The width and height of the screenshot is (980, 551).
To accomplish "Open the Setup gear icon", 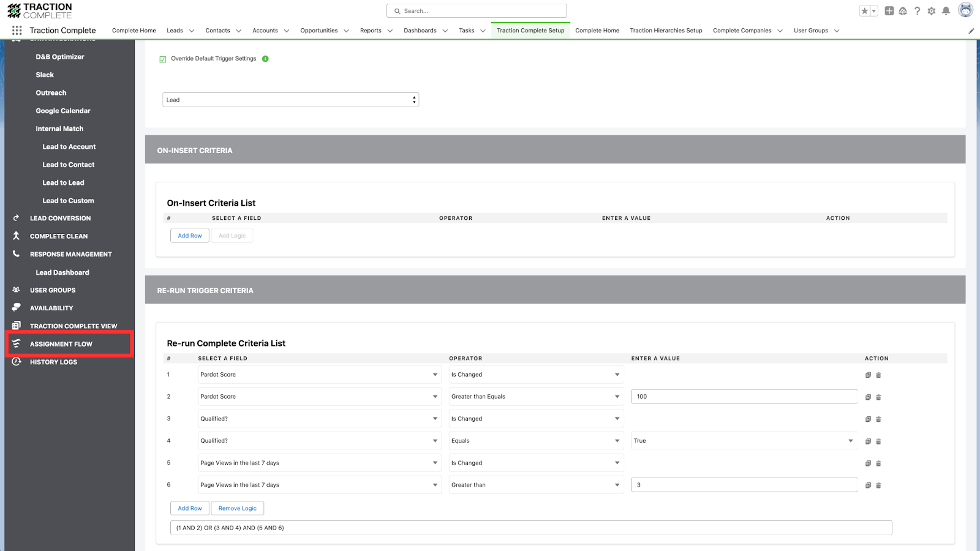I will point(932,11).
